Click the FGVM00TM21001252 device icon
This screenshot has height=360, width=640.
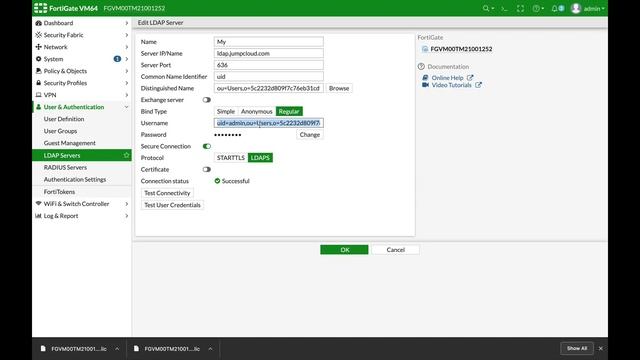[x=425, y=49]
